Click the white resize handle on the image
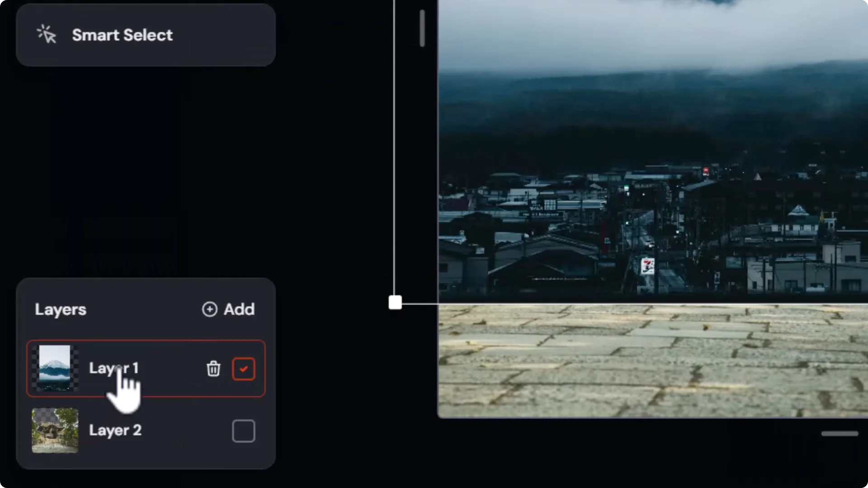This screenshot has width=868, height=488. (x=395, y=303)
